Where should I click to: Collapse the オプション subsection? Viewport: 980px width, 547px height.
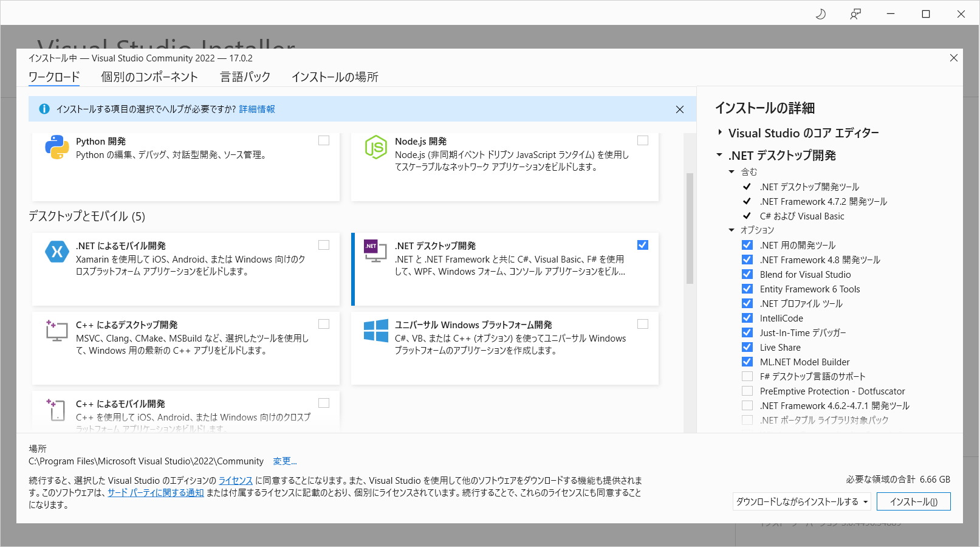(x=732, y=230)
